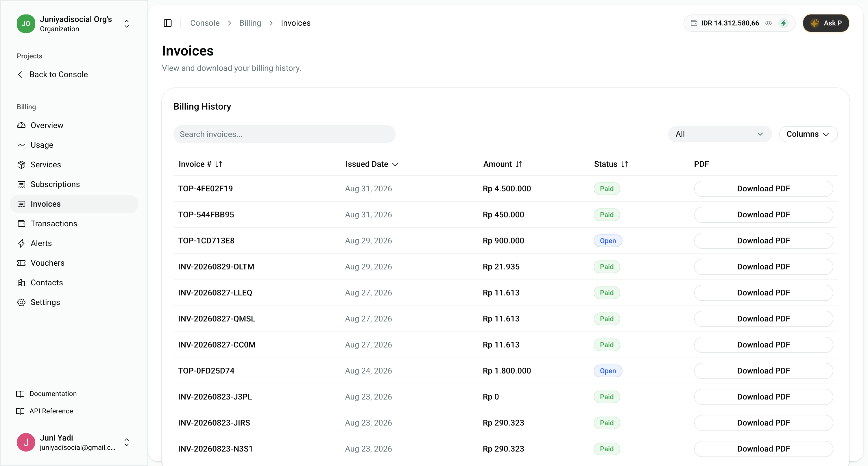Click the Vouchers ticket icon
Image resolution: width=868 pixels, height=466 pixels.
(22, 263)
